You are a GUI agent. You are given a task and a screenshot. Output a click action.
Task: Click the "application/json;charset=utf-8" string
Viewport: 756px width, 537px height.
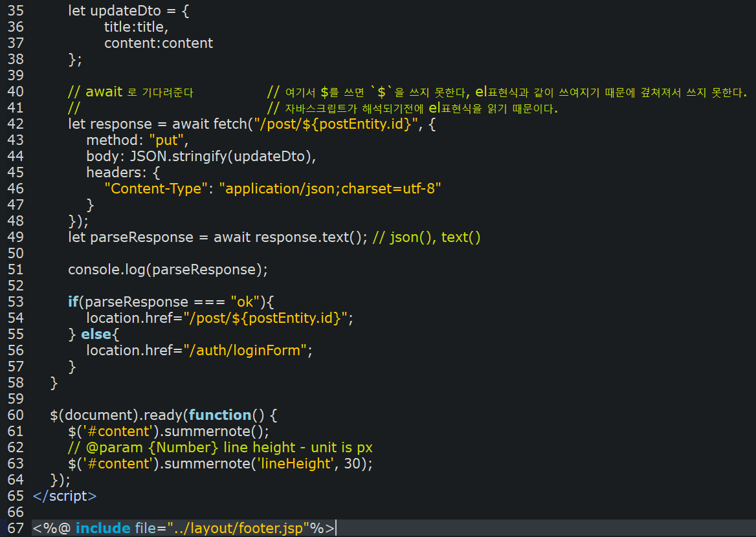pos(330,188)
